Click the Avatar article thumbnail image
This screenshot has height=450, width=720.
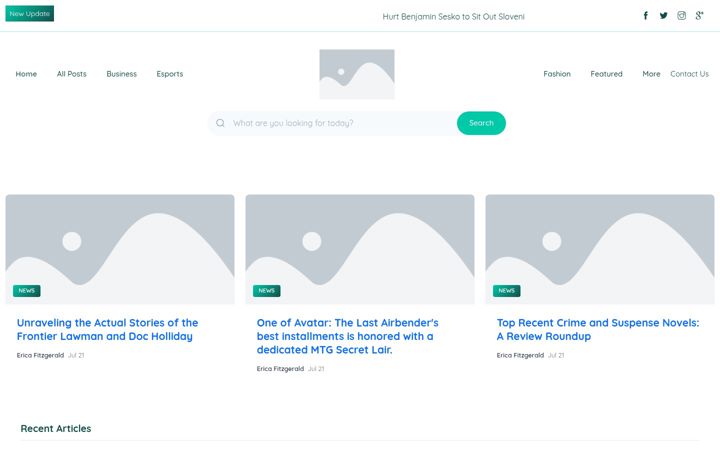[x=360, y=249]
